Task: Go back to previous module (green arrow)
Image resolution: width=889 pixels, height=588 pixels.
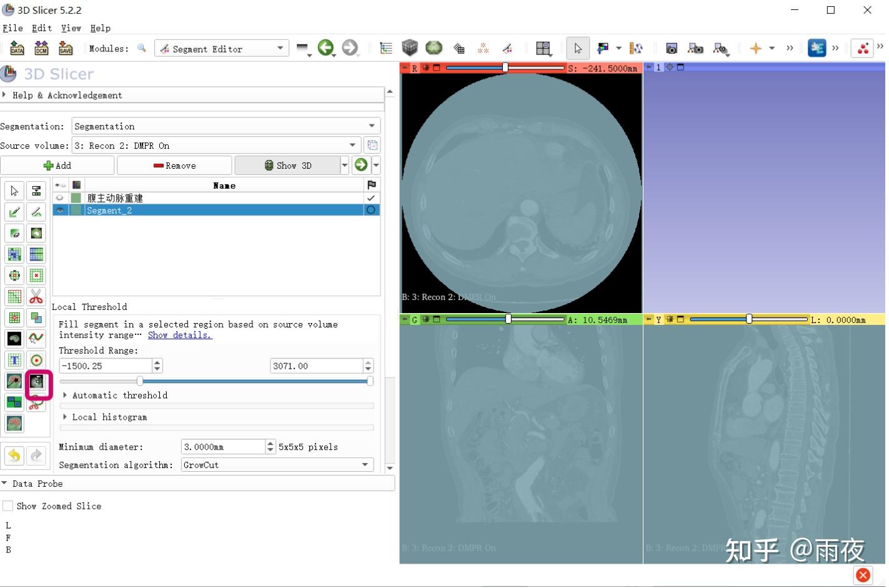Action: click(325, 47)
